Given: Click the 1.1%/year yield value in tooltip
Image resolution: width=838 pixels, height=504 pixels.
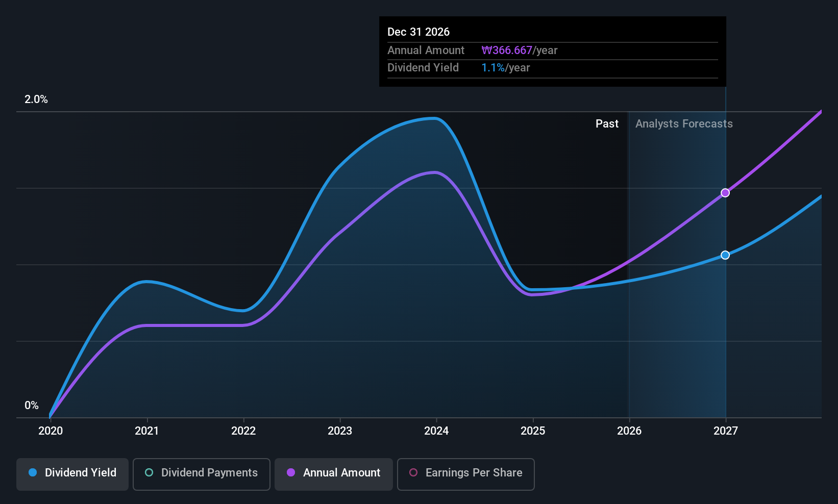Looking at the screenshot, I should click(x=506, y=68).
